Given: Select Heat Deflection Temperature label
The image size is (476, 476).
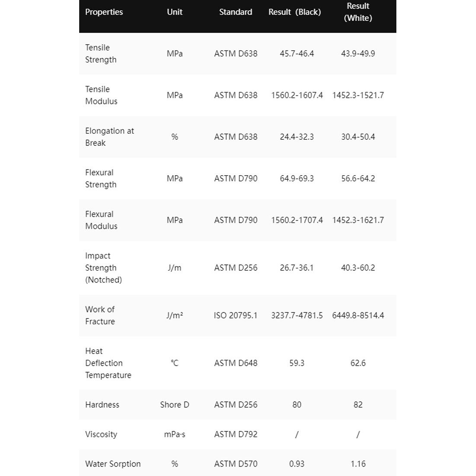Looking at the screenshot, I should [108, 363].
